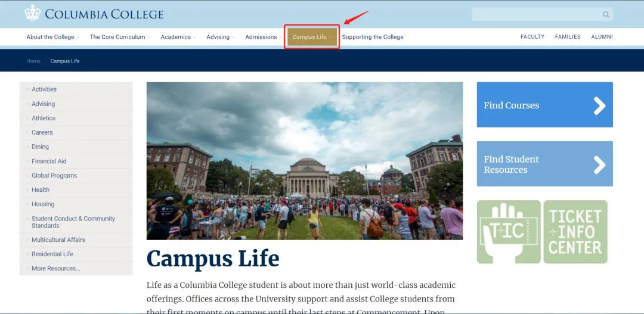Click the FACULTY link
The image size is (644, 314).
click(532, 37)
